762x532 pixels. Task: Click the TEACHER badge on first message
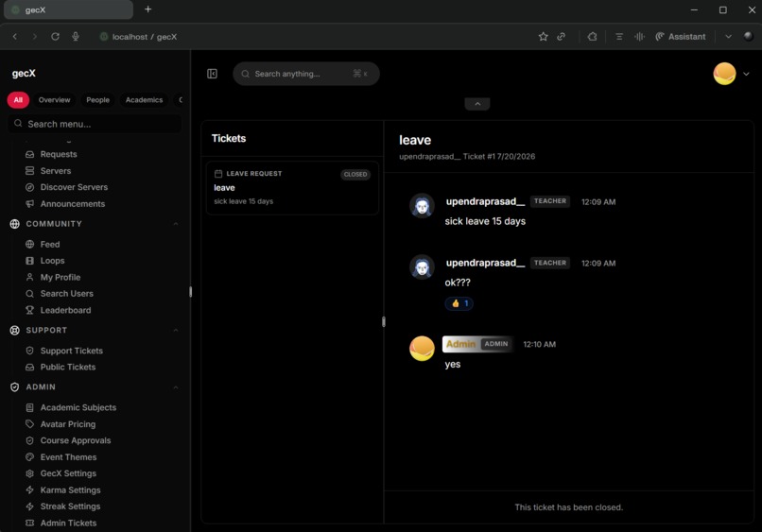(x=549, y=201)
